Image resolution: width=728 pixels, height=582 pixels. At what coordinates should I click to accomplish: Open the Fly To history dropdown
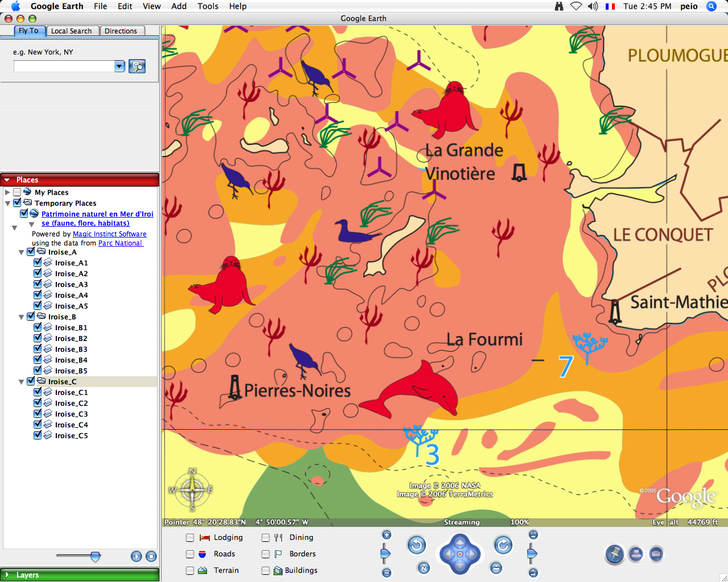(119, 66)
